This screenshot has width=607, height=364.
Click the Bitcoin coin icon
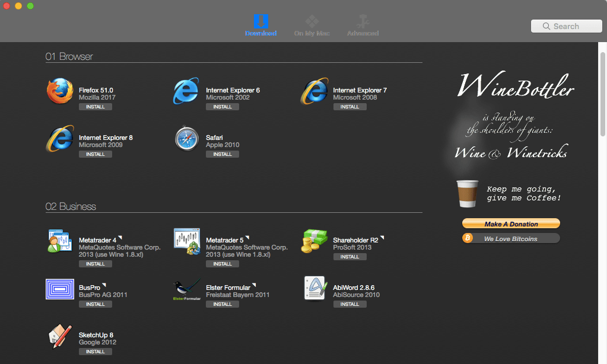click(467, 238)
